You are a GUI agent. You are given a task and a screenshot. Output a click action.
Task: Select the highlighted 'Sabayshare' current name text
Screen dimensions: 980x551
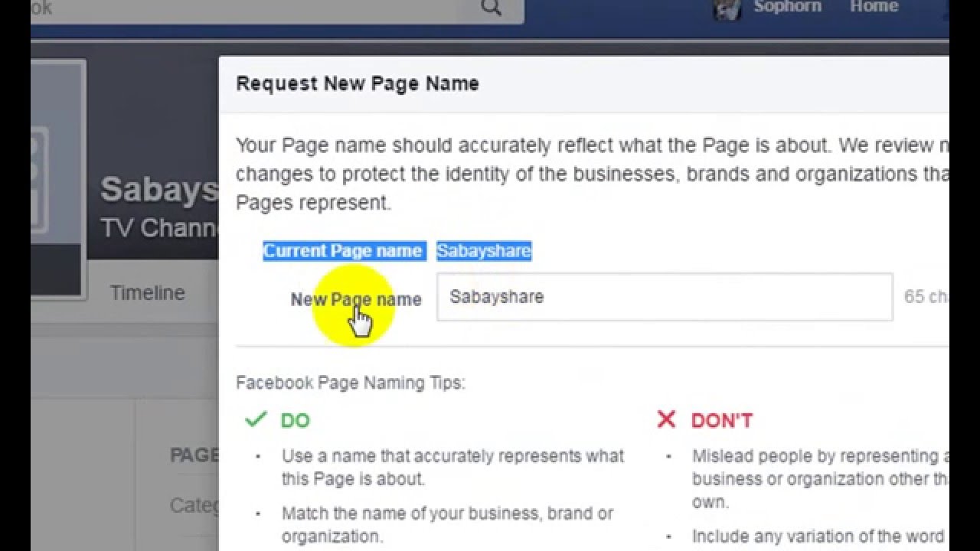484,251
